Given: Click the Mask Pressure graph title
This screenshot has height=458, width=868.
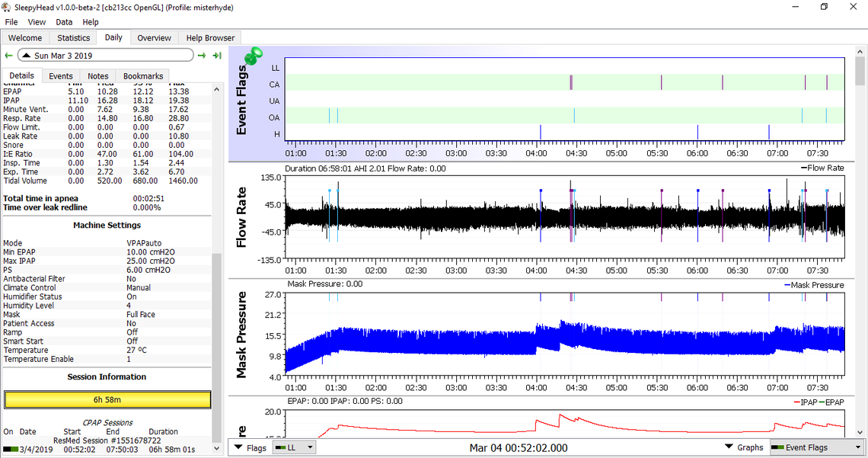Looking at the screenshot, I should (x=241, y=335).
